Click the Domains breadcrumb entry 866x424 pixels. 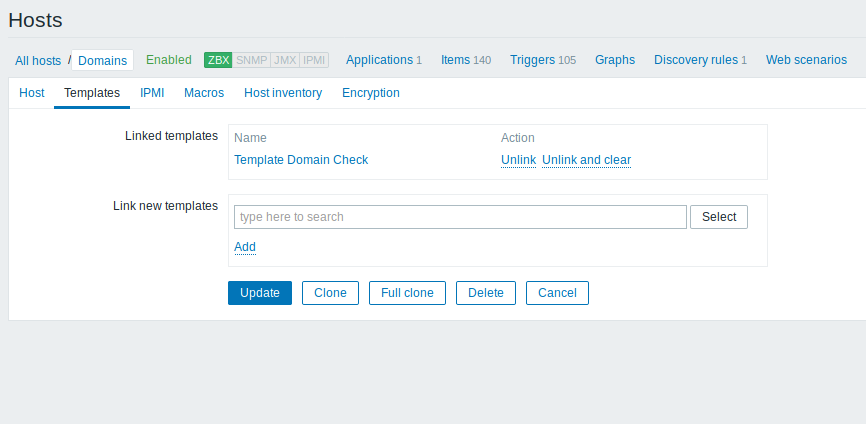tap(102, 61)
